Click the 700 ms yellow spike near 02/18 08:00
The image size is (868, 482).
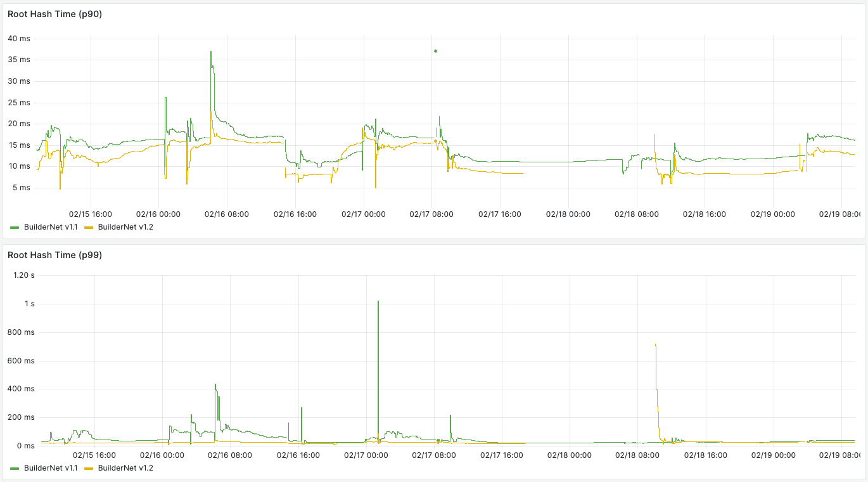[656, 346]
